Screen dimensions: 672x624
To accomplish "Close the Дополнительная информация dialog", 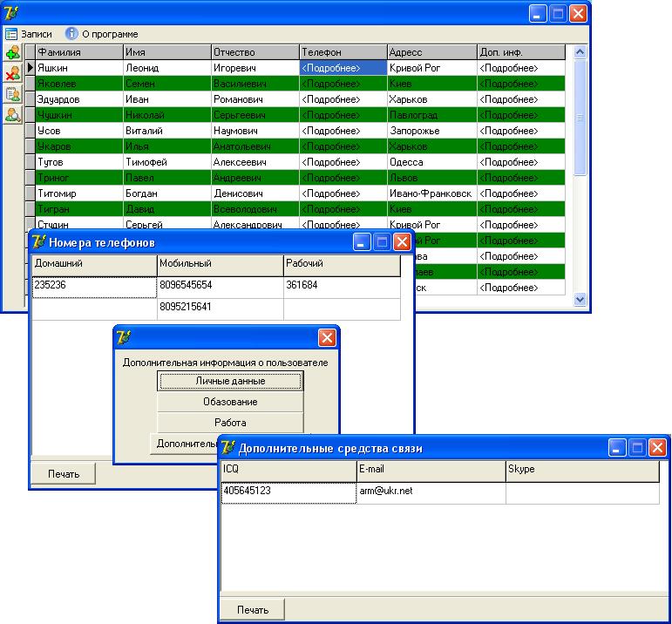I will tap(327, 337).
